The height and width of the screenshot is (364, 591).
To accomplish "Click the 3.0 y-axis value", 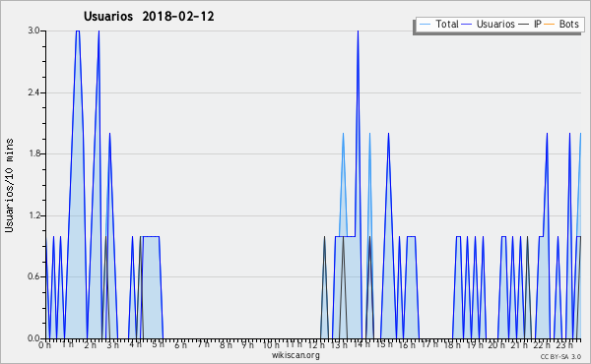I will pos(33,30).
